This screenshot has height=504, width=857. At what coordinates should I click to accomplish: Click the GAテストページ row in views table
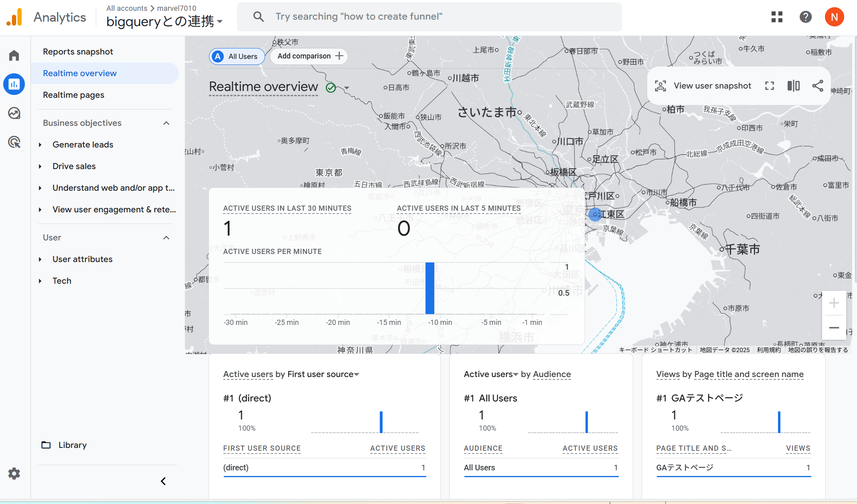733,468
